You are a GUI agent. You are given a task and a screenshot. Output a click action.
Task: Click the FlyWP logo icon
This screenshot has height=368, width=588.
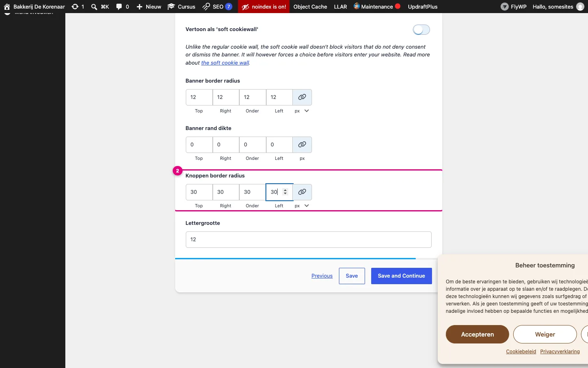click(505, 7)
